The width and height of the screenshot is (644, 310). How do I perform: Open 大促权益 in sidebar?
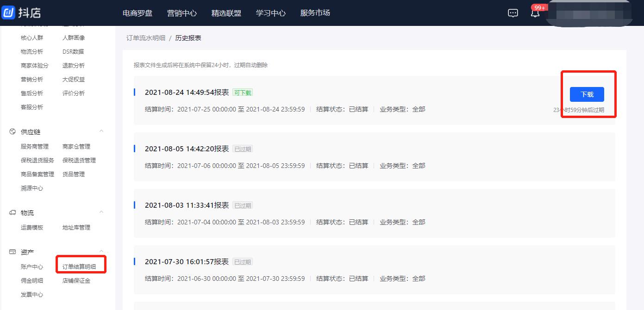pos(74,79)
